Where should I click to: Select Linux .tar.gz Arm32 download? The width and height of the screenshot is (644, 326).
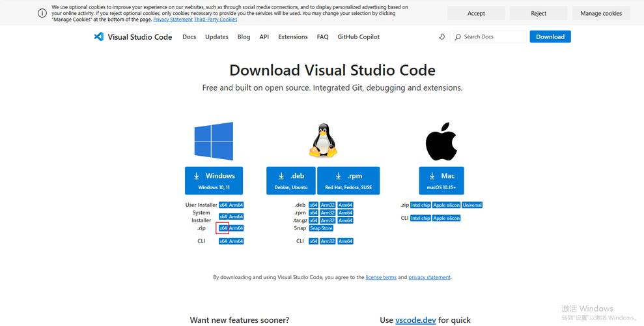click(328, 220)
